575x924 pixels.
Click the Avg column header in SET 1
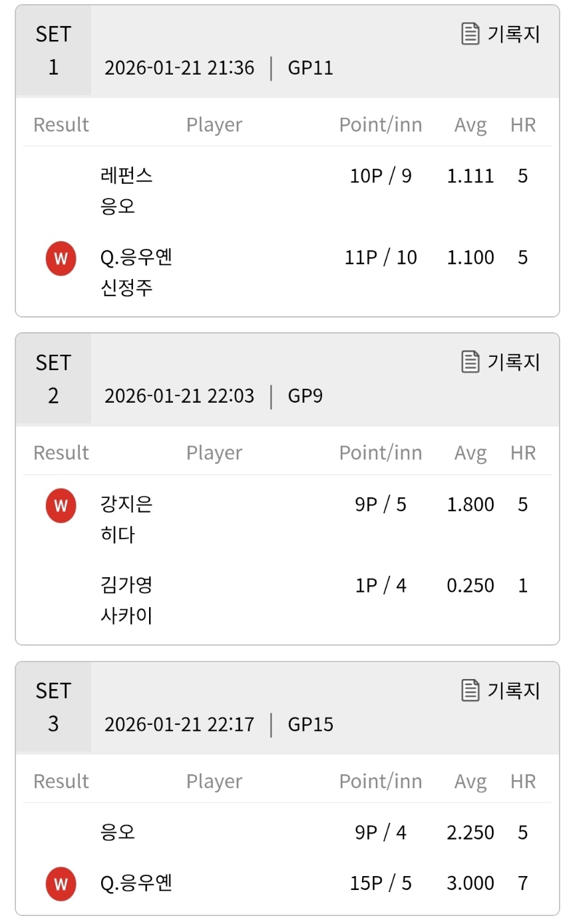(471, 124)
